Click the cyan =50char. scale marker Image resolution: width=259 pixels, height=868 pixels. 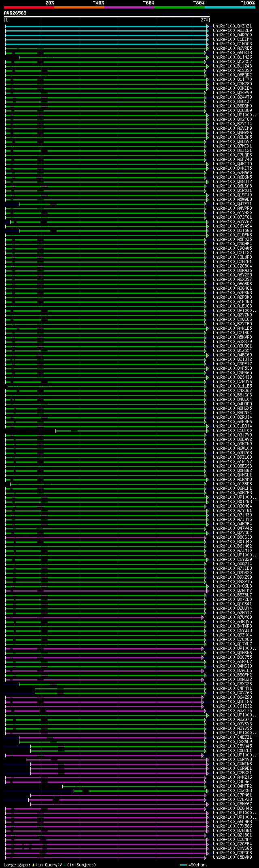(x=183, y=865)
